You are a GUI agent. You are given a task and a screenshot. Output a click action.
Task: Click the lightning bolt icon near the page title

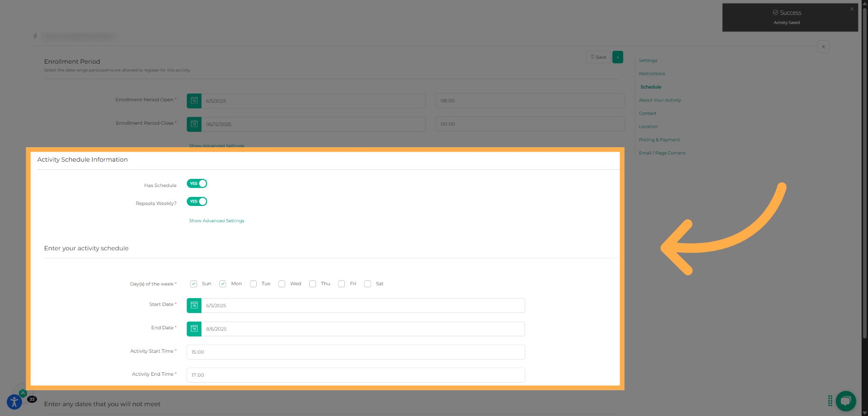click(35, 36)
